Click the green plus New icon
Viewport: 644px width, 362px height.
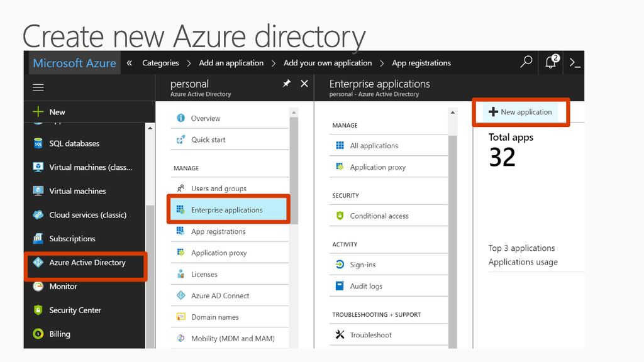(x=38, y=112)
